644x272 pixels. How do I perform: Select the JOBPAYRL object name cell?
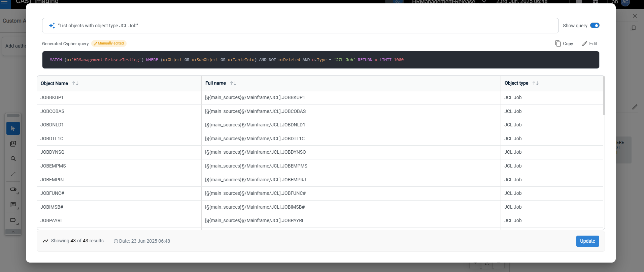(119, 221)
